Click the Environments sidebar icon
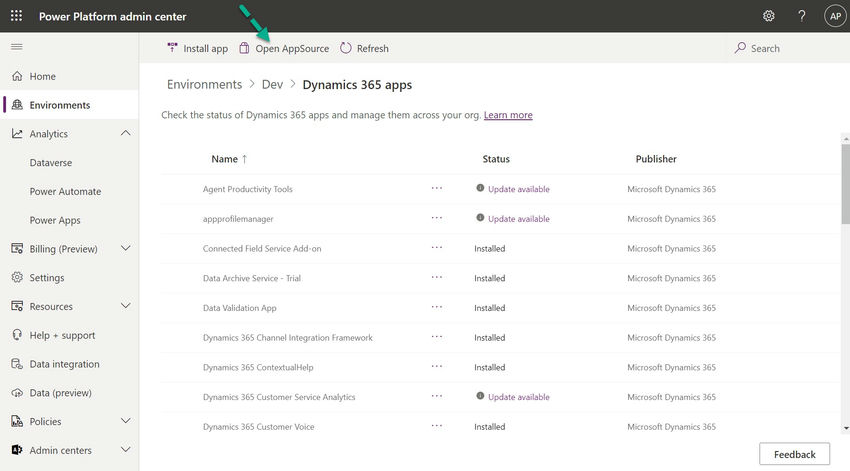The image size is (850, 471). 17,105
